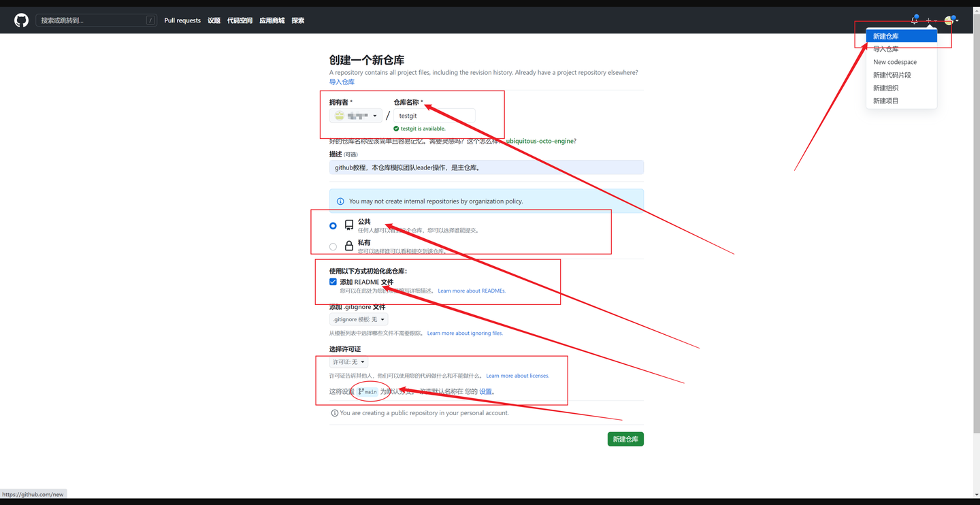The width and height of the screenshot is (980, 505).
Task: Click the green 新建仓库 button
Action: click(625, 439)
